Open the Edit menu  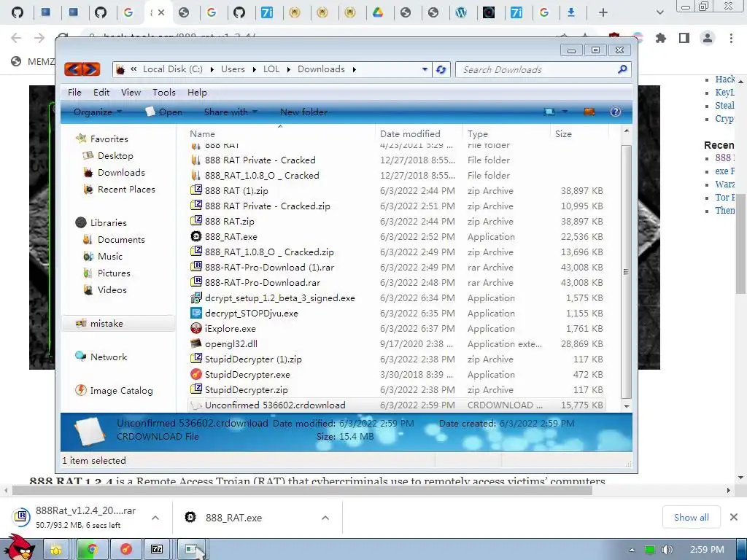(x=101, y=93)
